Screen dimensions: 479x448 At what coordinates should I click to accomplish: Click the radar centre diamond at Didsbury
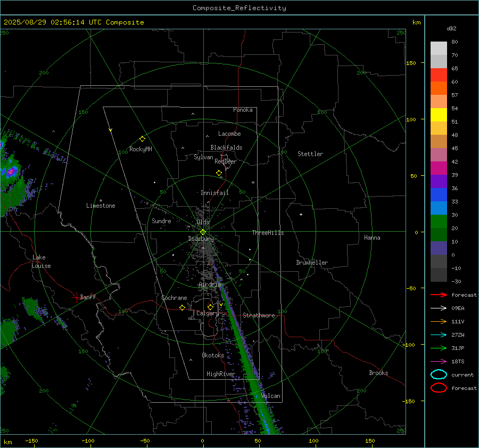pos(203,232)
